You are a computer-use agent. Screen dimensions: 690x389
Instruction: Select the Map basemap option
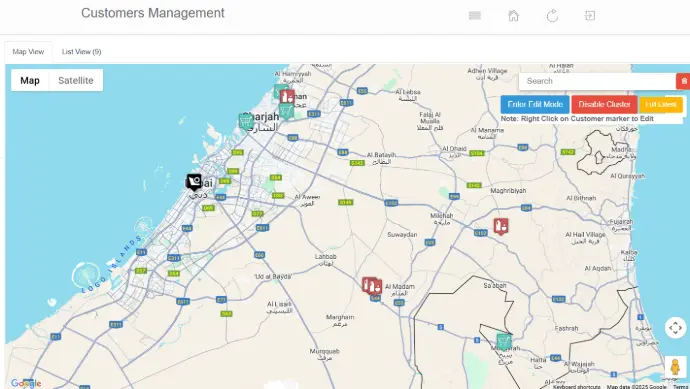coord(30,81)
